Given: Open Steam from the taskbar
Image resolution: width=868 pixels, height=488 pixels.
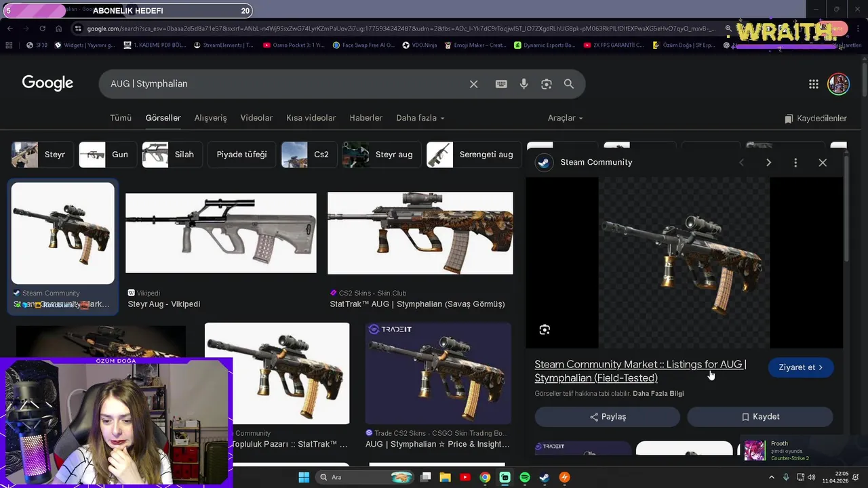Looking at the screenshot, I should (x=545, y=477).
